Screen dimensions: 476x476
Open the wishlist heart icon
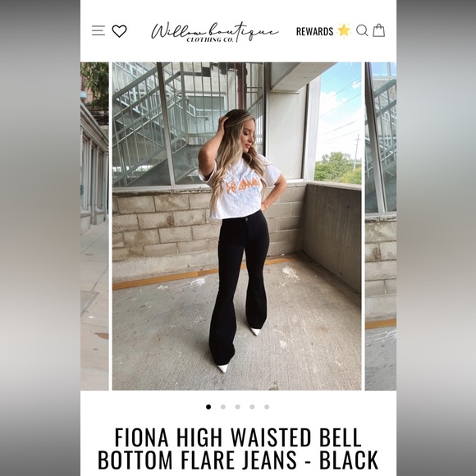119,31
